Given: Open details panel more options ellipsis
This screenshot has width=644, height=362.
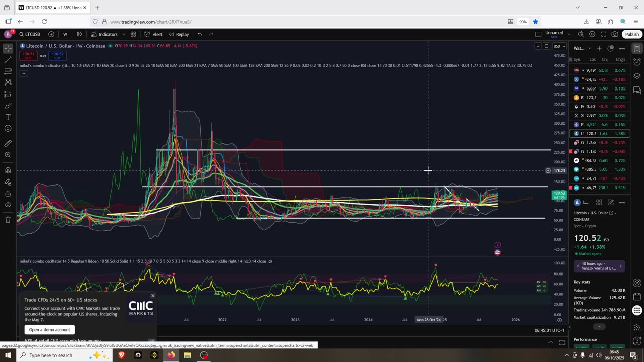Looking at the screenshot, I should 622,202.
